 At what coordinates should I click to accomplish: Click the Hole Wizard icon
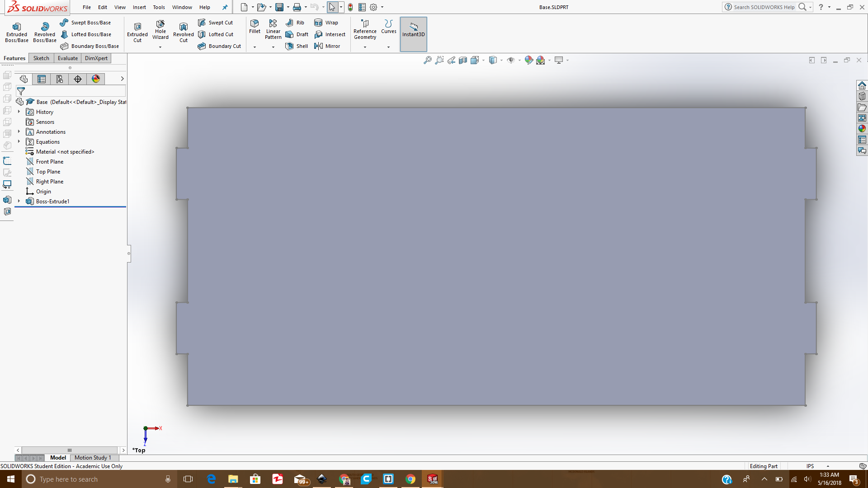coord(160,30)
